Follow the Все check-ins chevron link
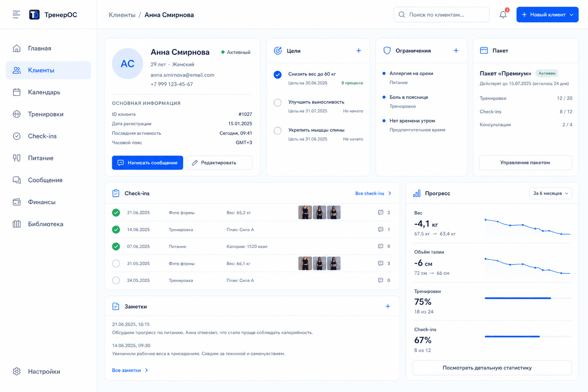The height and width of the screenshot is (392, 588). (373, 193)
